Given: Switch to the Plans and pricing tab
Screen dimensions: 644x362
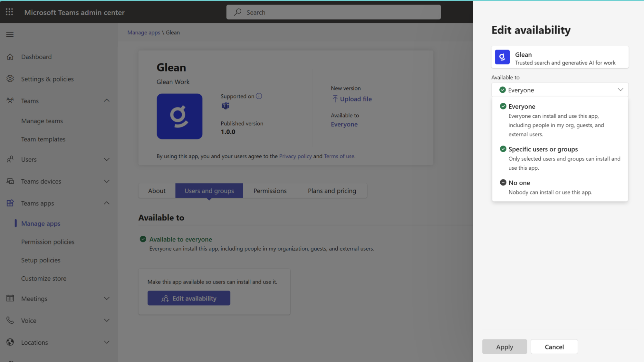Looking at the screenshot, I should [x=332, y=191].
